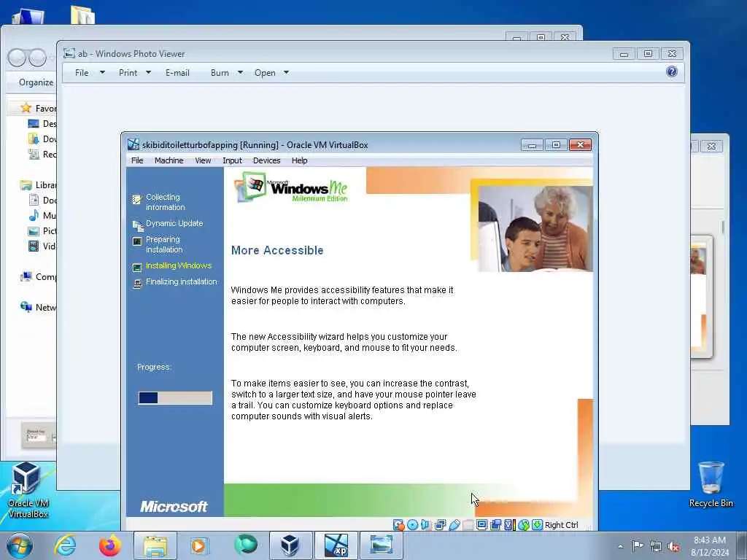Click the Back arrow in the Explorer window
This screenshot has height=560, width=747.
tap(17, 58)
